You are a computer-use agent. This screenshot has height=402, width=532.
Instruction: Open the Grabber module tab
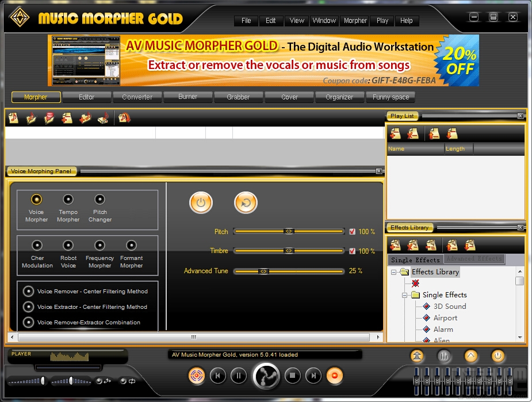coord(238,97)
